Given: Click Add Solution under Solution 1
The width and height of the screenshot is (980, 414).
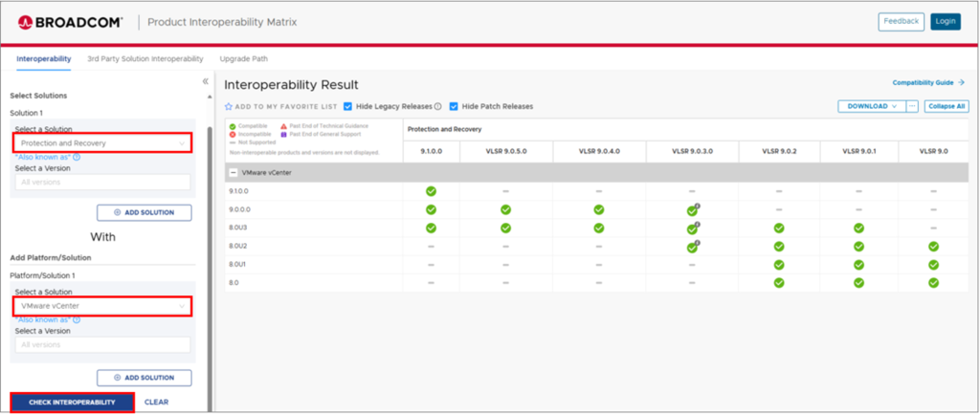Looking at the screenshot, I should pos(145,213).
